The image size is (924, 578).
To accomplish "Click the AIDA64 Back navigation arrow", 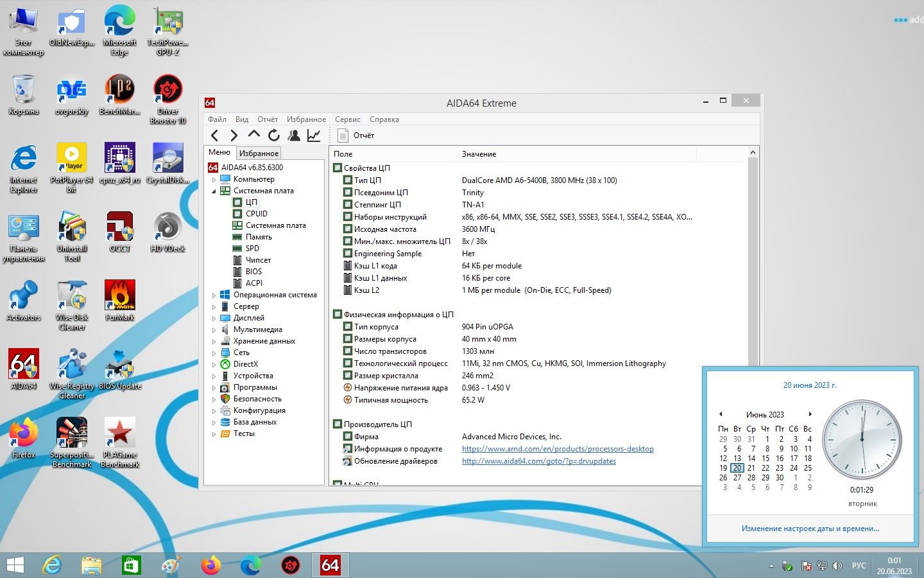I will 215,136.
